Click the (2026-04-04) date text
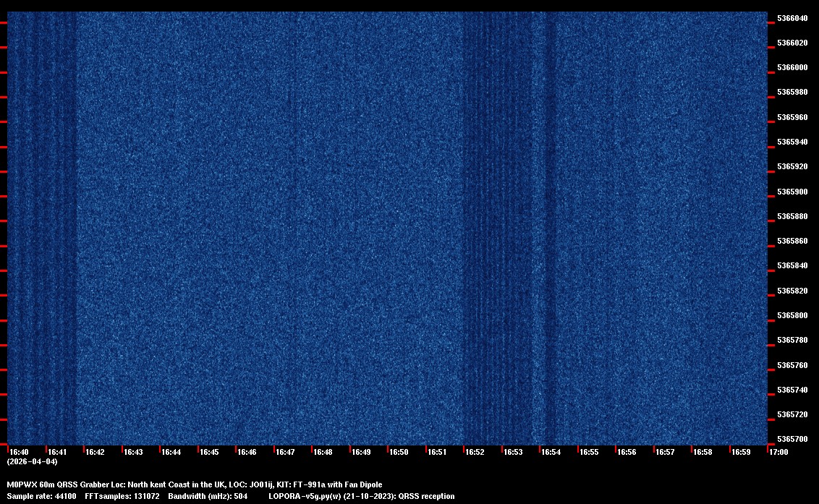The width and height of the screenshot is (819, 504). pyautogui.click(x=33, y=461)
